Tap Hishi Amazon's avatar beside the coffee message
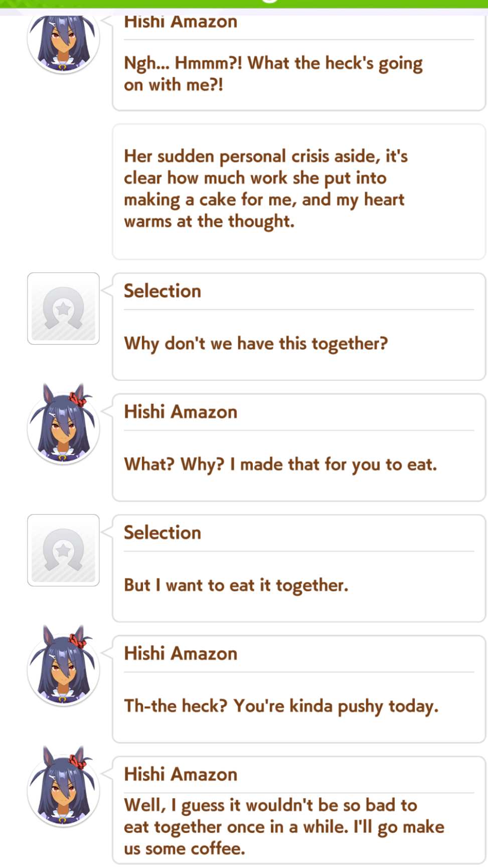Screen dimensions: 488x868 point(63,787)
